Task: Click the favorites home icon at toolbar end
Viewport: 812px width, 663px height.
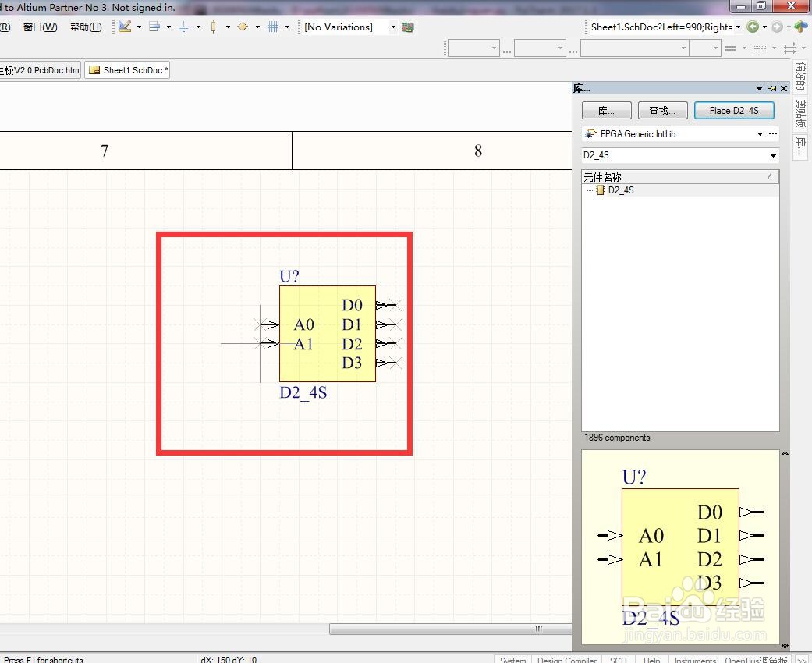Action: [x=800, y=27]
